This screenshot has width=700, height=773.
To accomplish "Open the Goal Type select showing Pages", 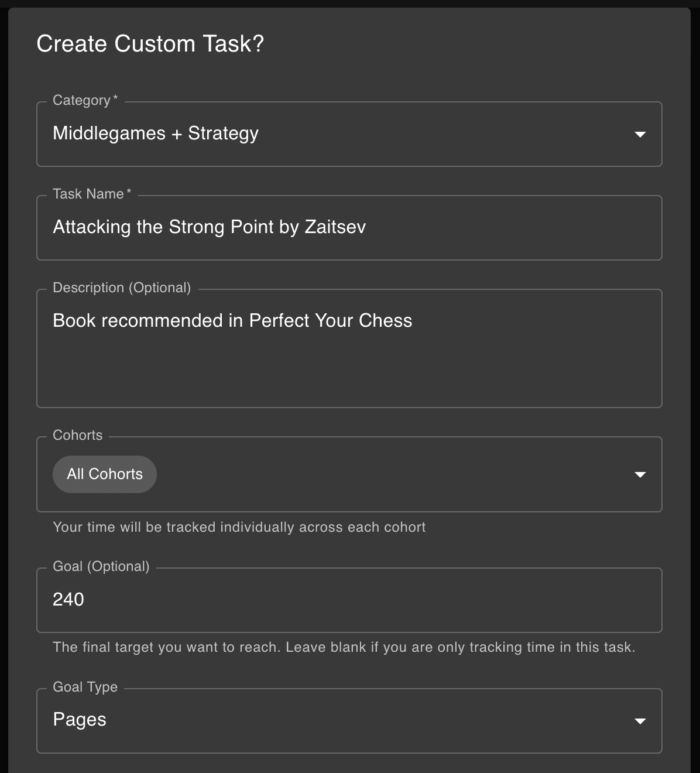I will click(339, 721).
